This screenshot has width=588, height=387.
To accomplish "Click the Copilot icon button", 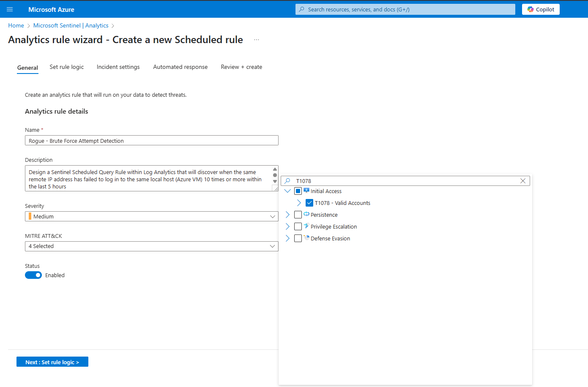I will click(x=531, y=9).
